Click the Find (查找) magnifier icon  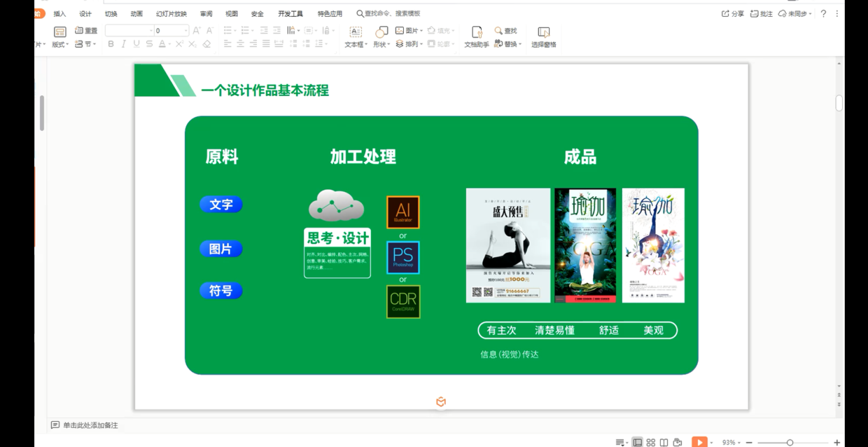(498, 31)
